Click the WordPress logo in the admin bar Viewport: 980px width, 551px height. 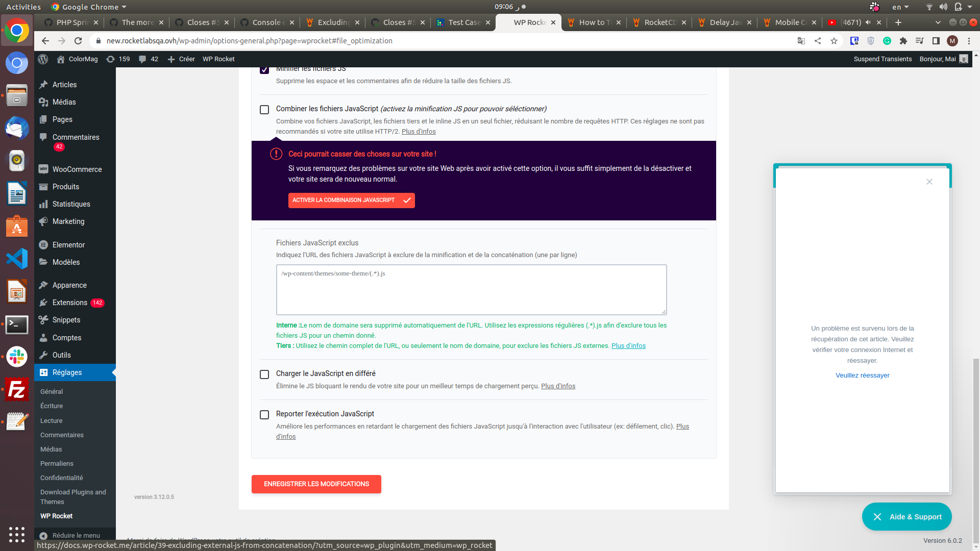(x=43, y=59)
